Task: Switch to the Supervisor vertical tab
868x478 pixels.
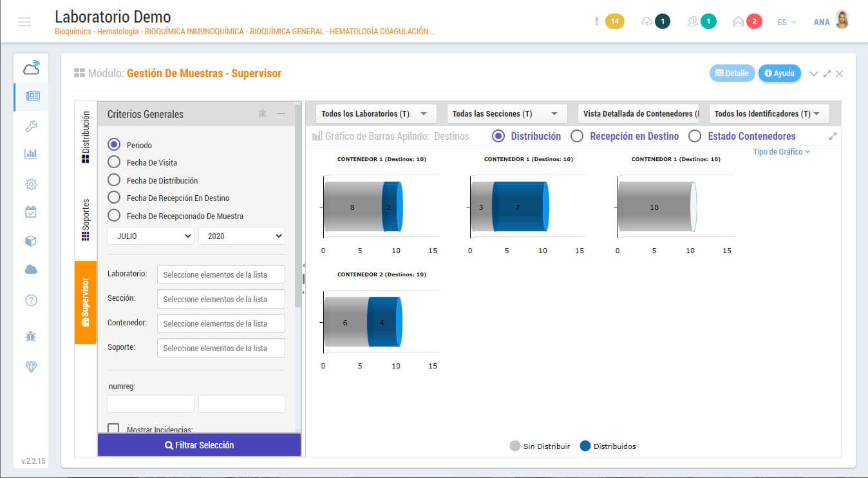Action: [x=86, y=302]
